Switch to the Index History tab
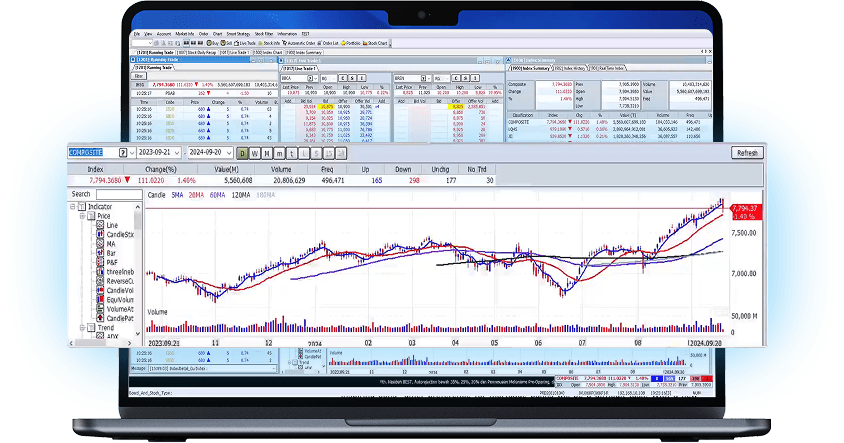Viewport: 844px width, 443px height. [571, 68]
